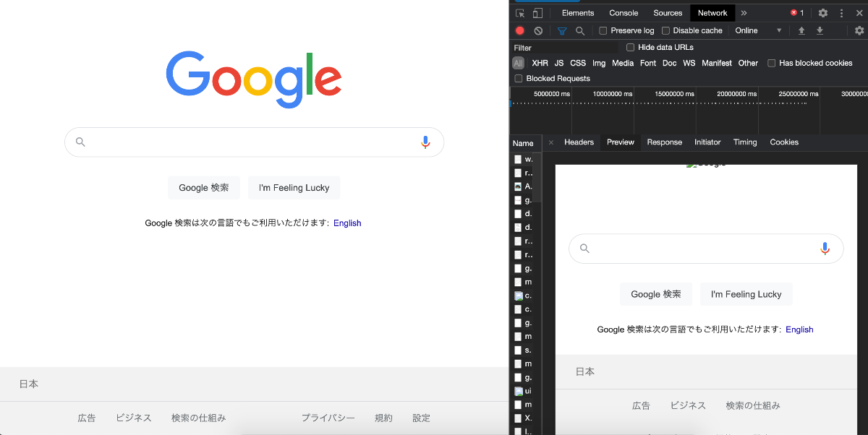Click the microphone icon in the Preview pane
The width and height of the screenshot is (868, 435).
pos(825,249)
